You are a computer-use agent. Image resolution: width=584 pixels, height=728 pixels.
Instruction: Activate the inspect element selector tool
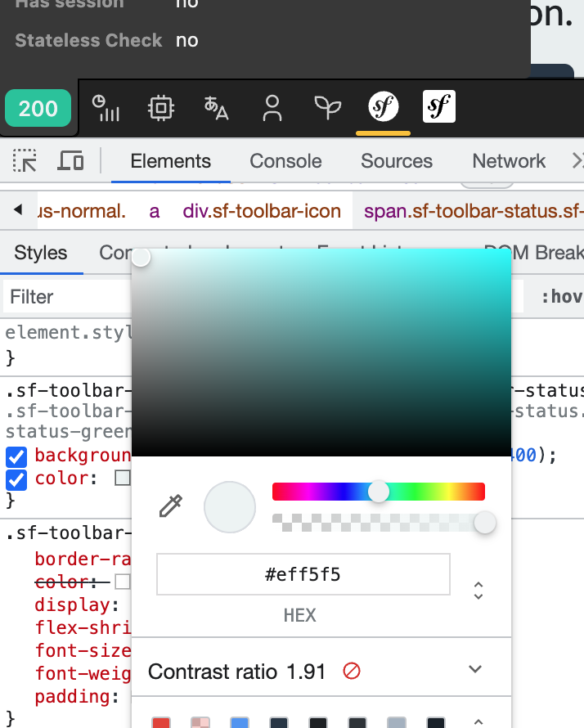click(25, 160)
